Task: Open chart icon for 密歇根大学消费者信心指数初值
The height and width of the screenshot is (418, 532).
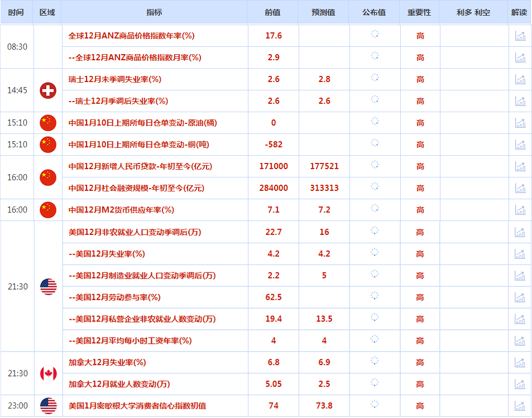Action: click(x=520, y=406)
